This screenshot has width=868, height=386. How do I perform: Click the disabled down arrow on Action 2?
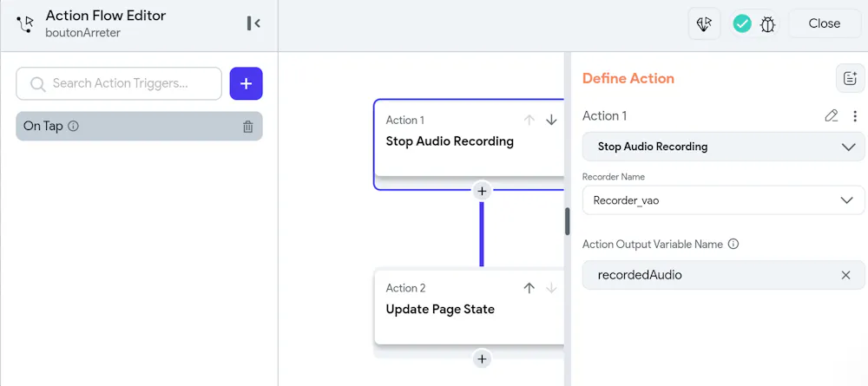pos(551,288)
